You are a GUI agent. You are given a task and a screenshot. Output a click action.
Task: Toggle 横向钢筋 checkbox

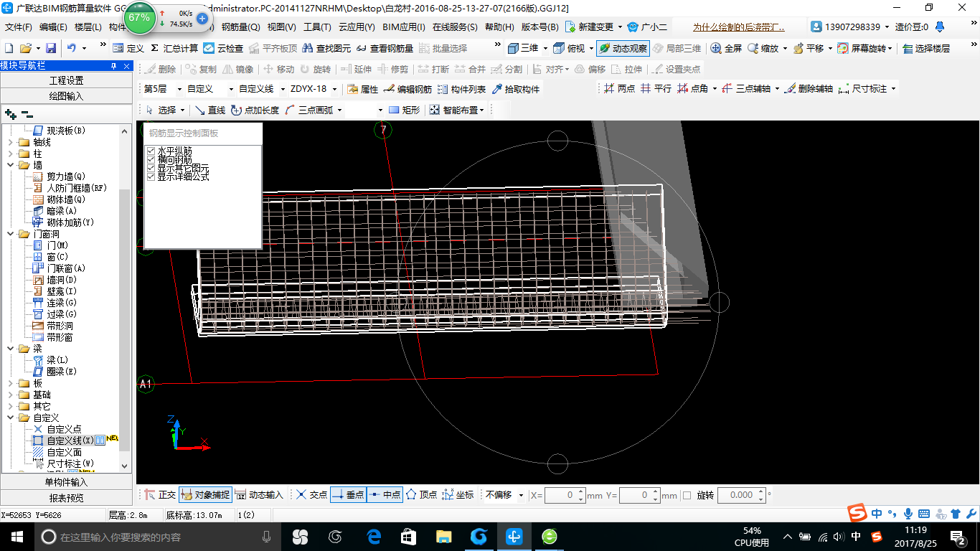[151, 159]
